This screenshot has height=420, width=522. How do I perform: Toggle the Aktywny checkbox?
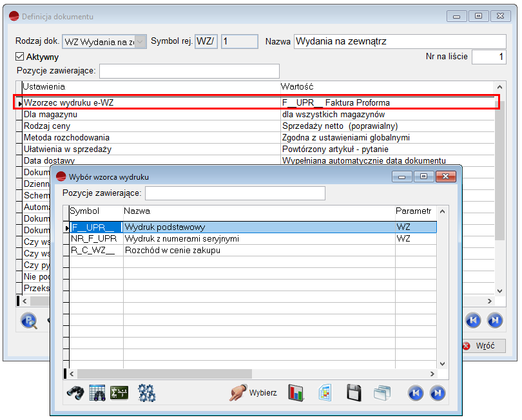tap(20, 57)
